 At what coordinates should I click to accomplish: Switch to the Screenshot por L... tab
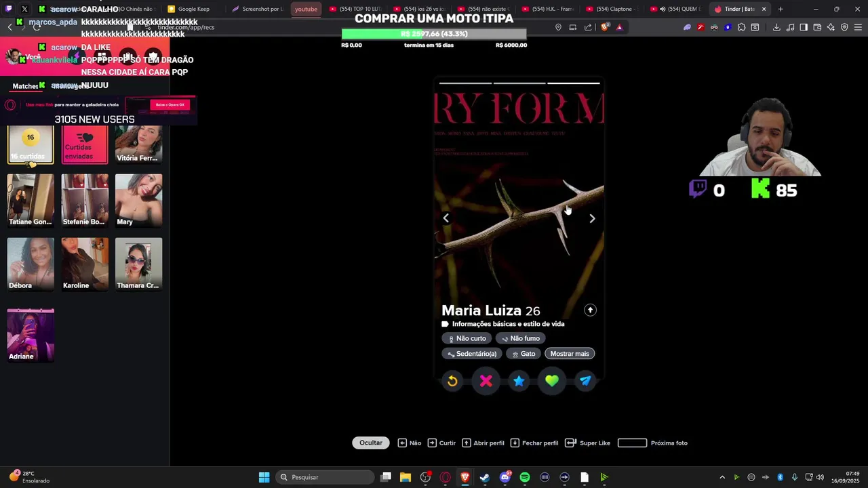[x=258, y=9]
